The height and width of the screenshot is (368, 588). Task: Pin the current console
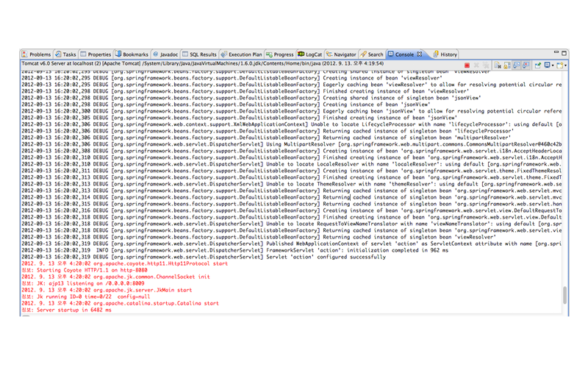click(x=538, y=66)
